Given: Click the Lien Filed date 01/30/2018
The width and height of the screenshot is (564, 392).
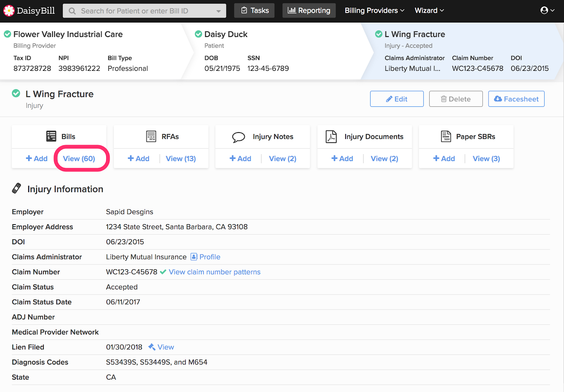Looking at the screenshot, I should click(124, 347).
